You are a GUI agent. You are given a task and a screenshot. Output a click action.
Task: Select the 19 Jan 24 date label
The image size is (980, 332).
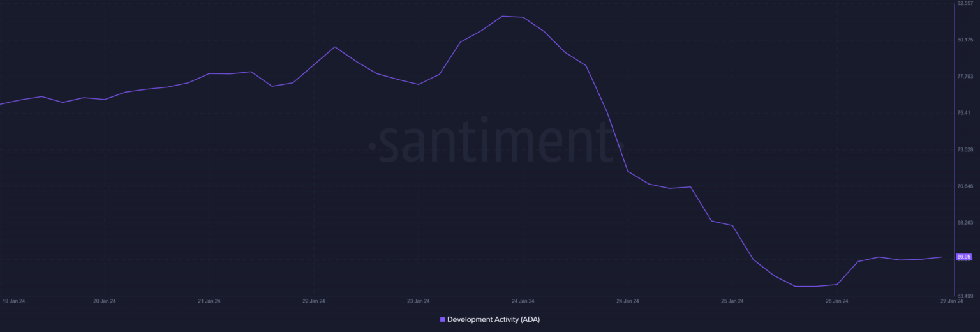(x=14, y=301)
